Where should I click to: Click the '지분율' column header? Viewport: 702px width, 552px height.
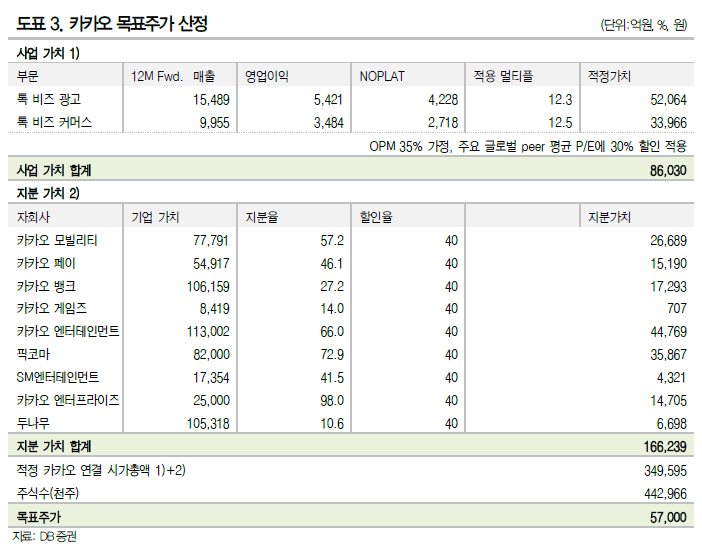pos(261,217)
